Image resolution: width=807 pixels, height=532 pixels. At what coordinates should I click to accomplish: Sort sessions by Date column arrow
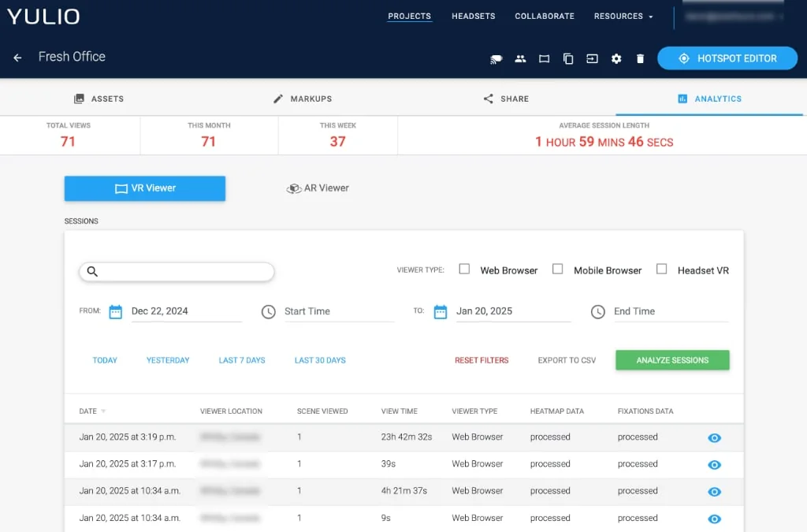pos(103,411)
